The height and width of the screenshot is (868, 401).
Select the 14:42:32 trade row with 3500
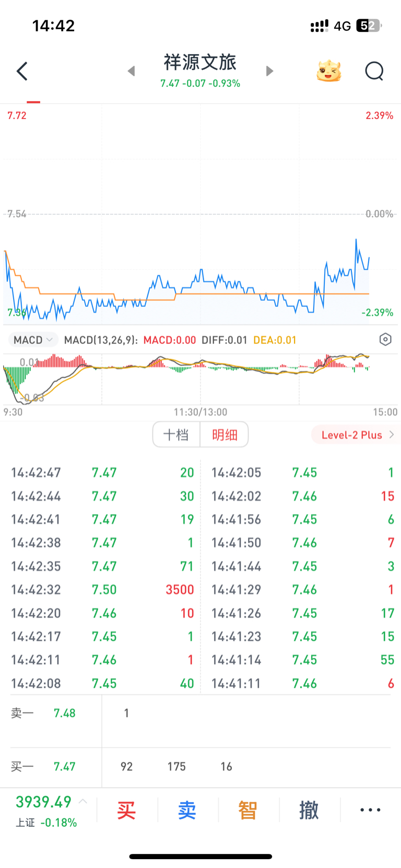tap(102, 590)
